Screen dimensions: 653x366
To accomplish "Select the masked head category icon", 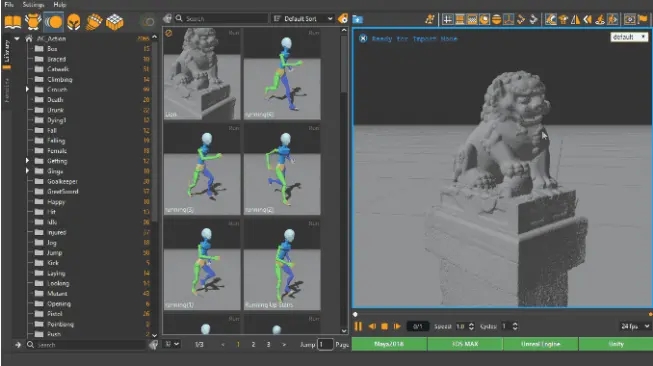I will [74, 22].
